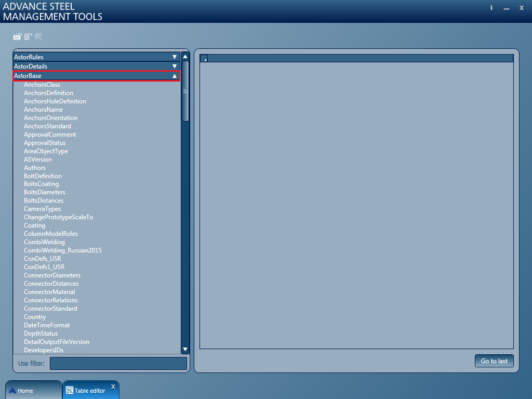Click the database export toolbar icon

[28, 37]
